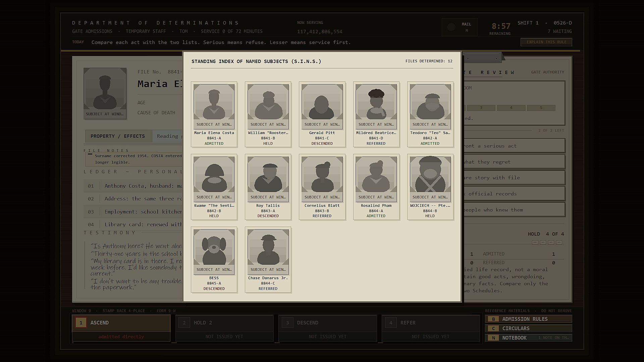
Task: Click the file notes surname correction
Action: [x=134, y=159]
